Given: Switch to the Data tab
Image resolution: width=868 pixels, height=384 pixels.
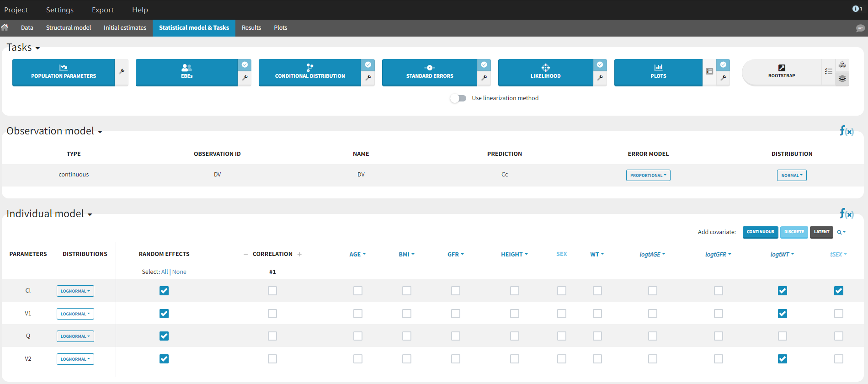Looking at the screenshot, I should coord(27,28).
